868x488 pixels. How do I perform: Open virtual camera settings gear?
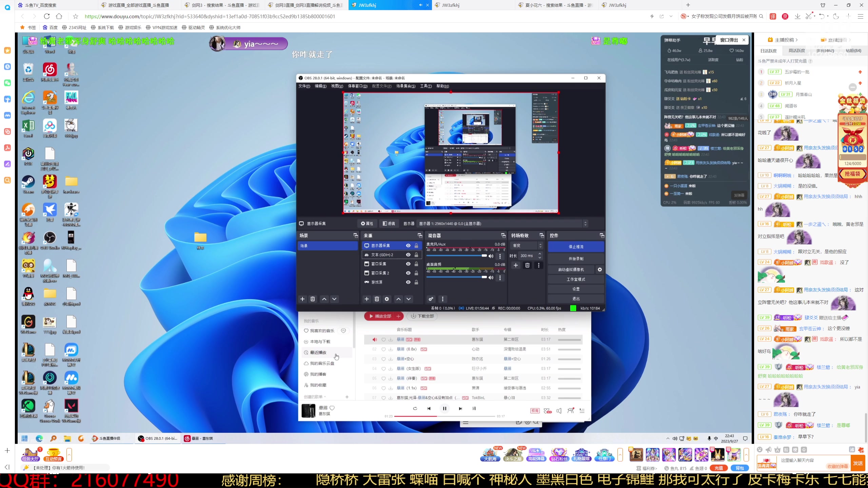tap(600, 269)
